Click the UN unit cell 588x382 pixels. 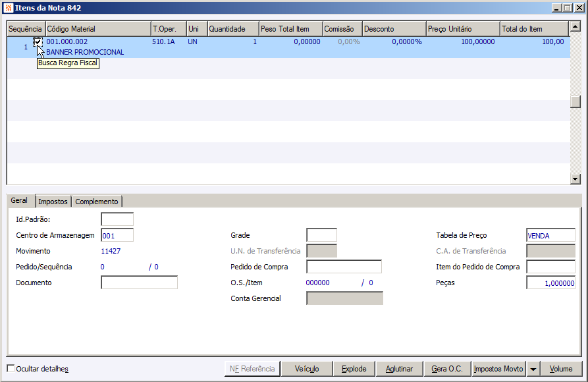click(192, 41)
